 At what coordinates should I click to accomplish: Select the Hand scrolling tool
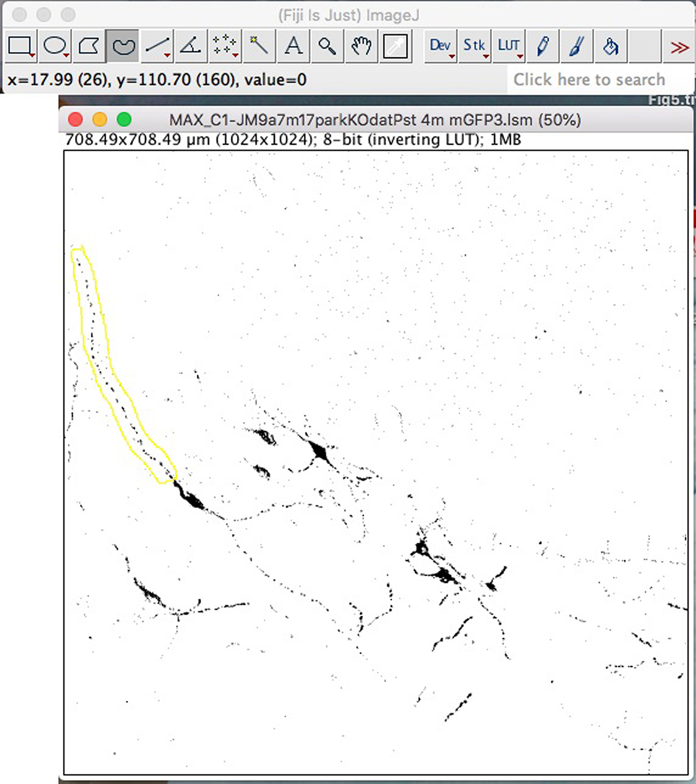[361, 46]
